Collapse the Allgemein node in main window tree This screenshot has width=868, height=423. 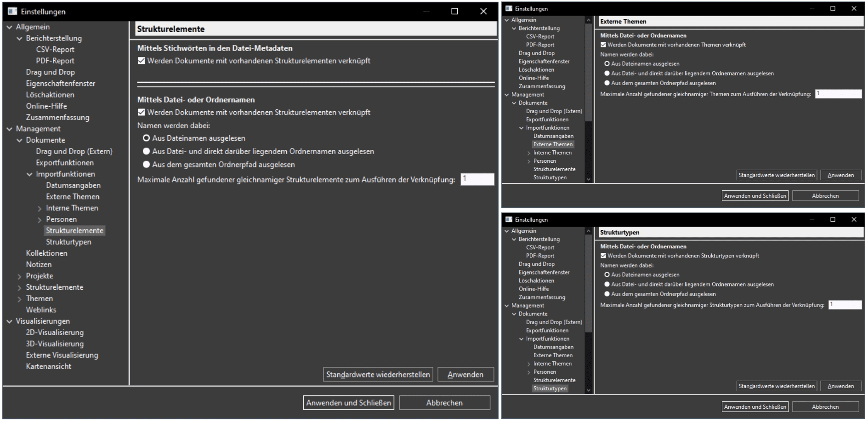coord(10,27)
